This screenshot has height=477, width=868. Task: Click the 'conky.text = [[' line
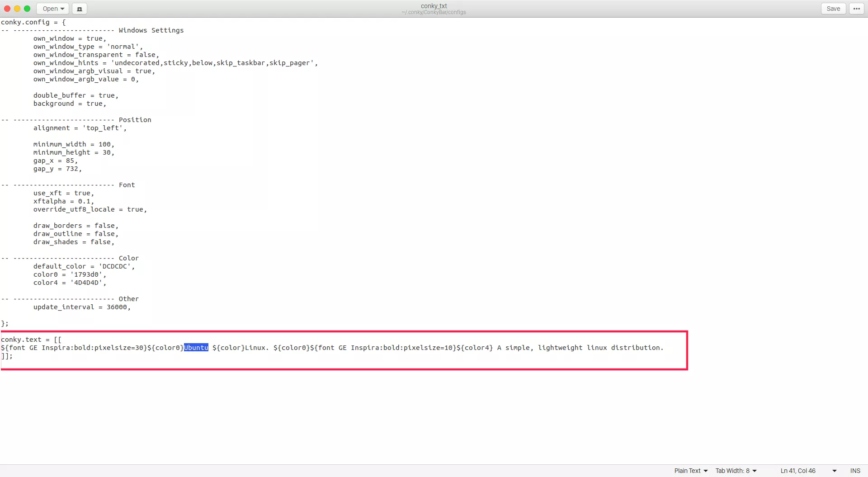pyautogui.click(x=31, y=340)
